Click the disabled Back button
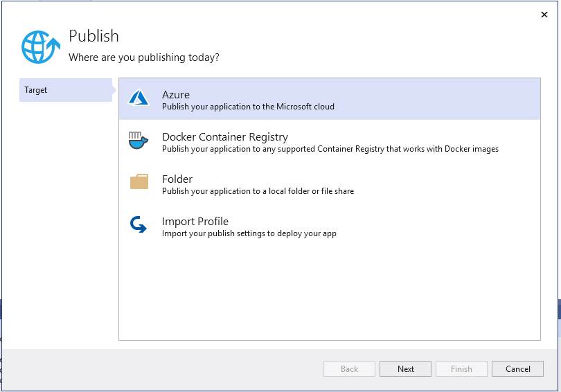This screenshot has height=392, width=561. point(349,368)
